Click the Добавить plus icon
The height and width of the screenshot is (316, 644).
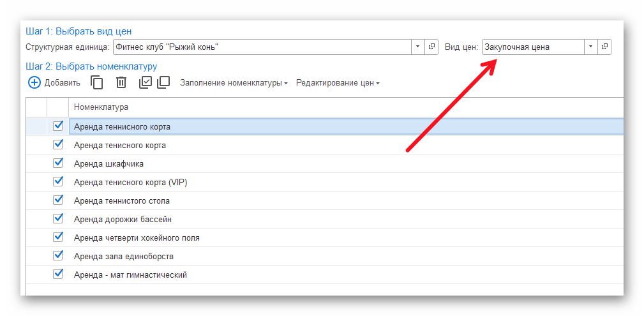point(34,82)
